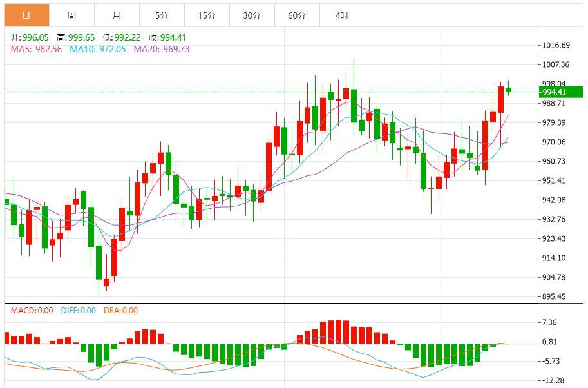Open the 30分 timeframe tab

point(252,15)
